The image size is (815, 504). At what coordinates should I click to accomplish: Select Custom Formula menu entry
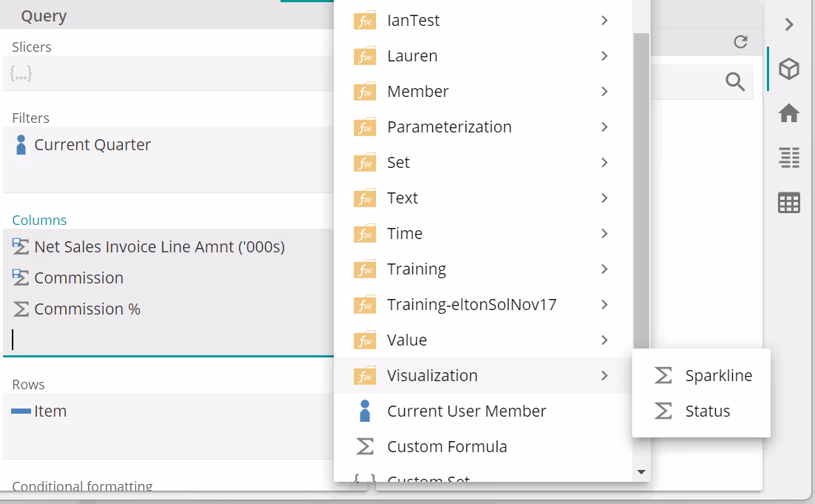tap(446, 447)
